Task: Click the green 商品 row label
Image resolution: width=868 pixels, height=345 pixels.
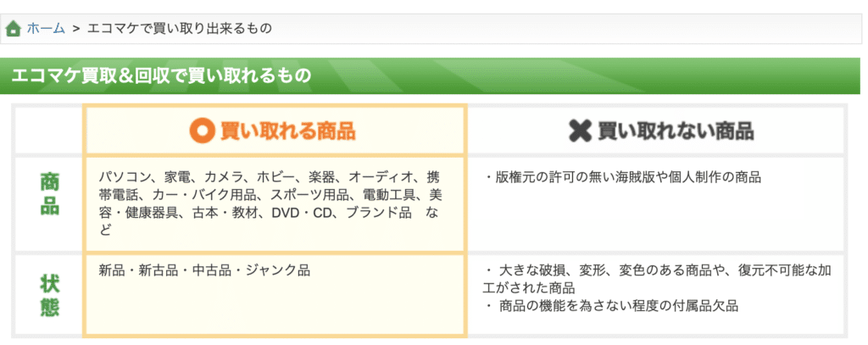Action: tap(50, 194)
